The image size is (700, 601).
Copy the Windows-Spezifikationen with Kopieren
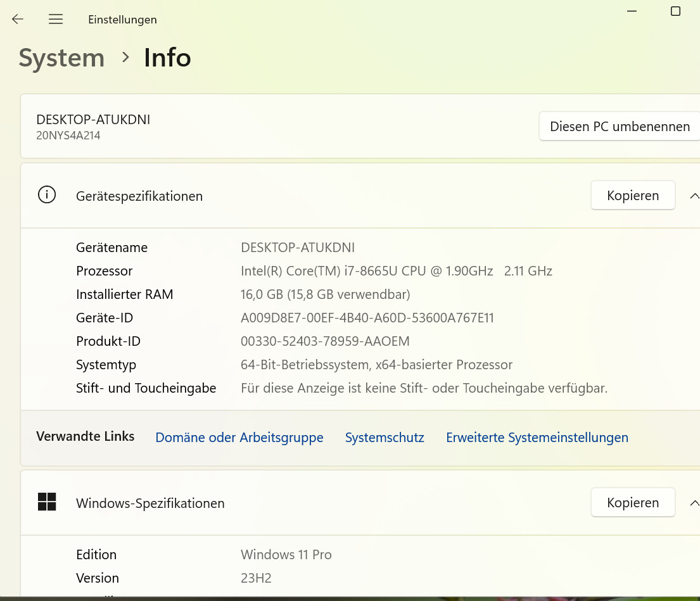[633, 502]
